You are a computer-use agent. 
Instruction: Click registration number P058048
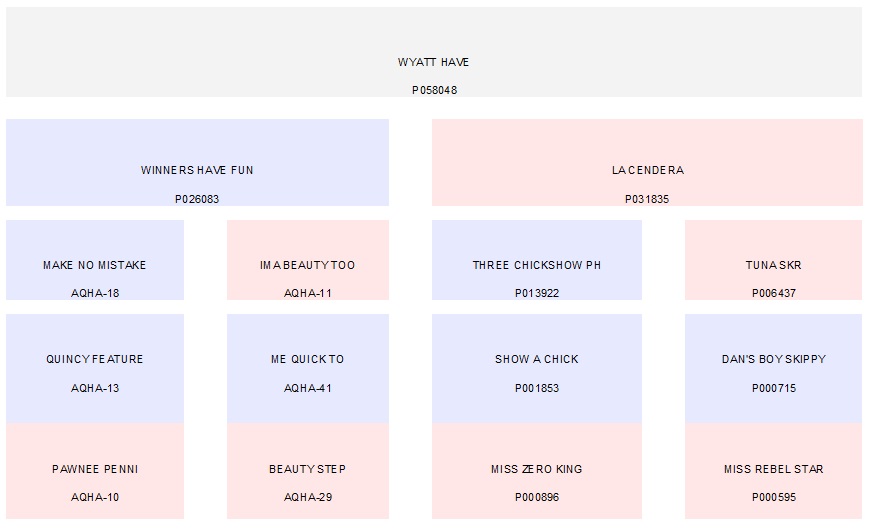click(x=434, y=90)
